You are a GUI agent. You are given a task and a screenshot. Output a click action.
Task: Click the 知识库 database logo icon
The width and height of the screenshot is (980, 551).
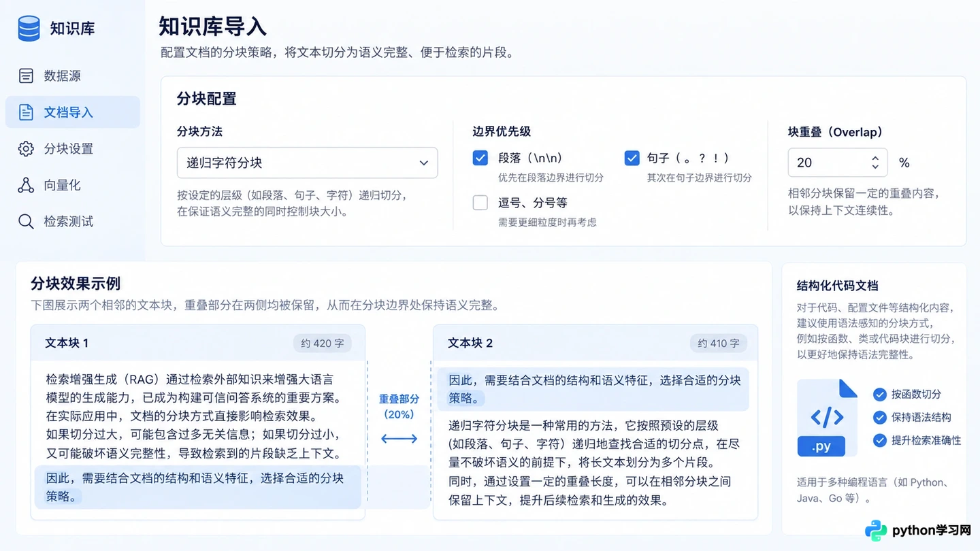tap(29, 29)
